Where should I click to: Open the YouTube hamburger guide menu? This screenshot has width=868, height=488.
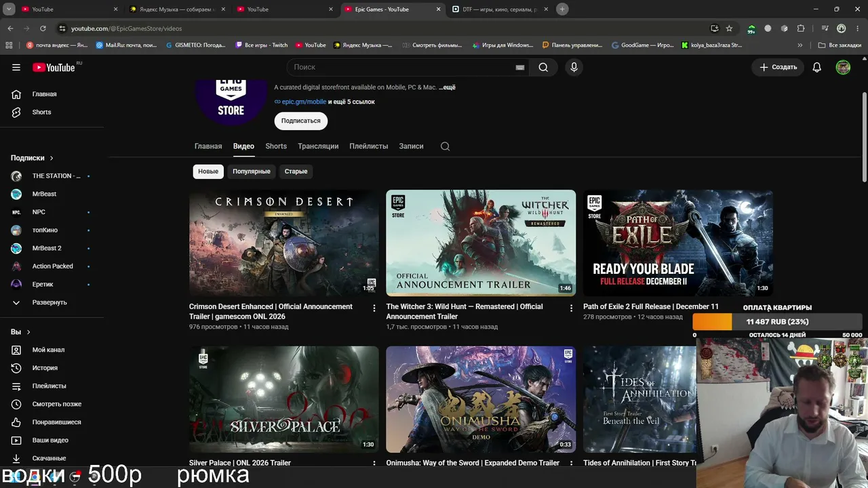[16, 67]
